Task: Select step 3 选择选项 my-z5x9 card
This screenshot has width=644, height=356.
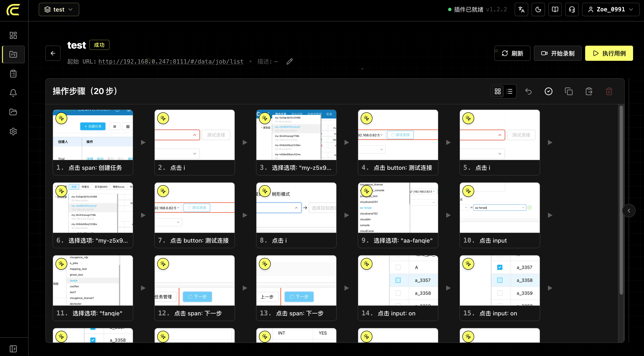Action: pos(296,142)
